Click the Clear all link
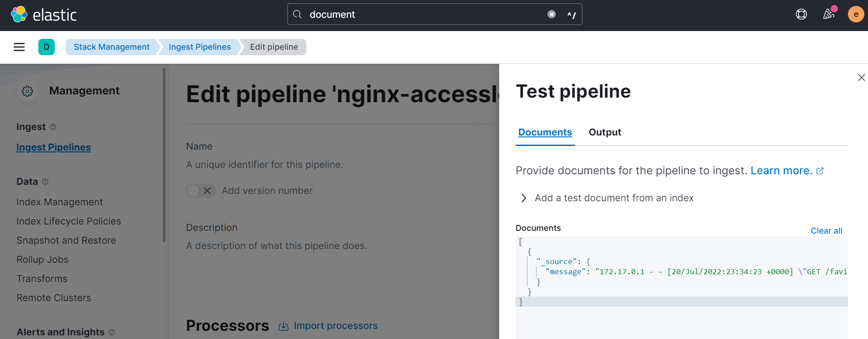 click(826, 231)
